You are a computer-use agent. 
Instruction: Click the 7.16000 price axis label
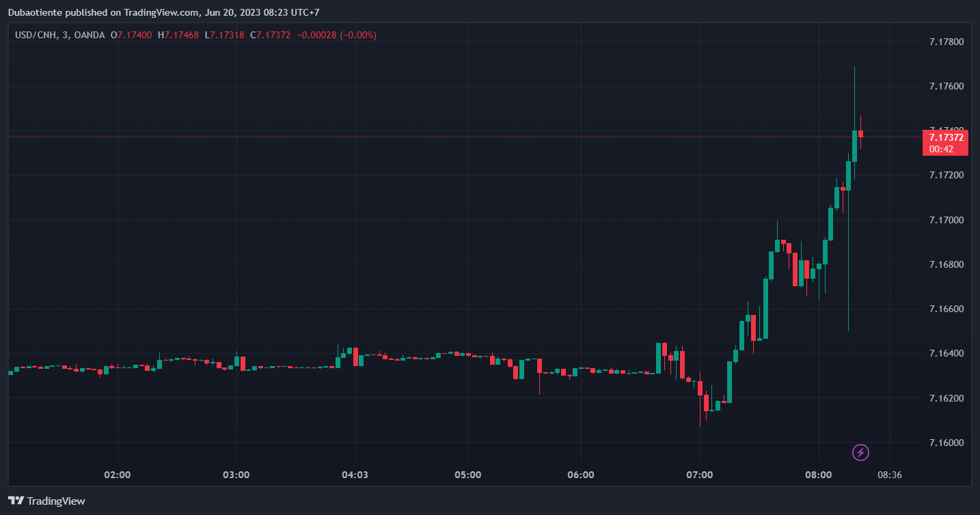946,443
